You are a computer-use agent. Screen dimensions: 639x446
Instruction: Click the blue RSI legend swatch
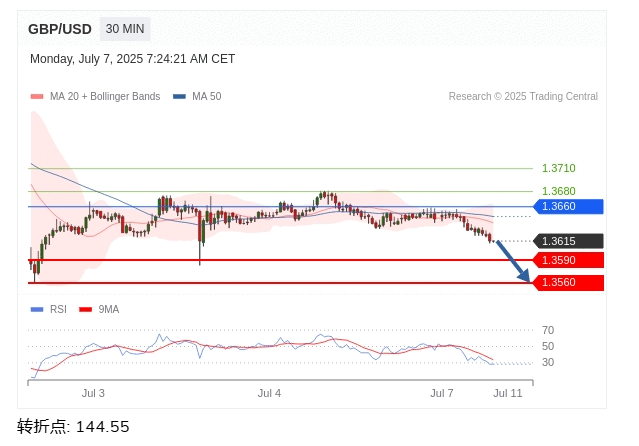coord(37,310)
